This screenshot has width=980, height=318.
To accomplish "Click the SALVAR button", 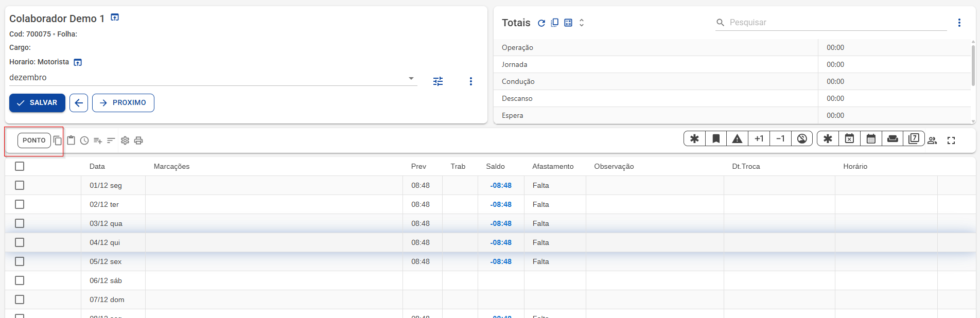I will [x=37, y=103].
